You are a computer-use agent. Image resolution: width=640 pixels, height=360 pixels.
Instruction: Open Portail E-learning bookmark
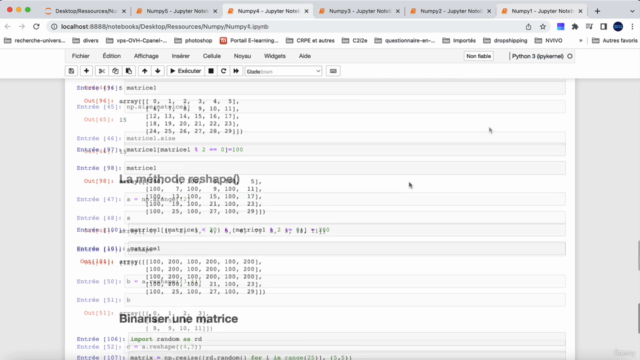pos(249,40)
